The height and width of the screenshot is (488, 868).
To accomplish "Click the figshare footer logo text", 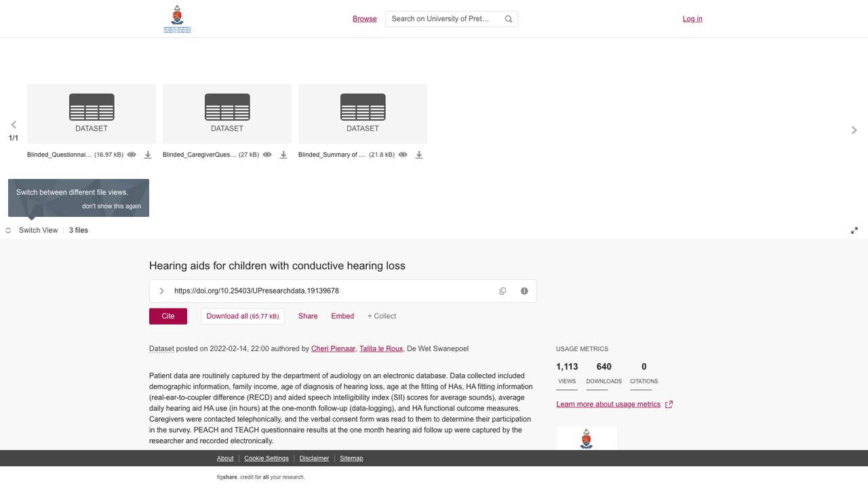I will (227, 477).
